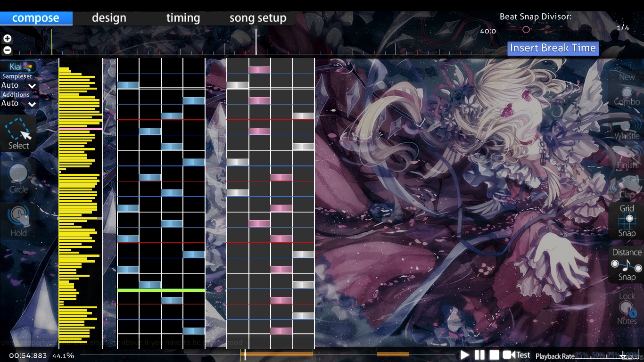Click the bottom song progress bar
The height and width of the screenshot is (362, 644).
pyautogui.click(x=267, y=354)
